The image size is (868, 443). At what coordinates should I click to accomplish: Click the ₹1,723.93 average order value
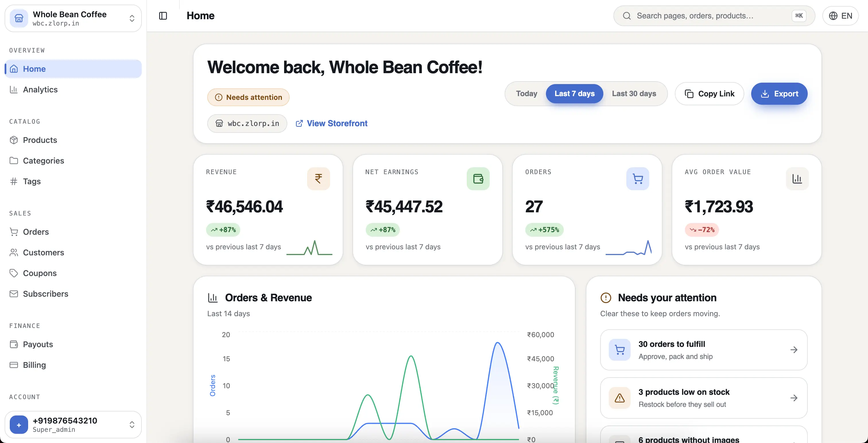click(x=718, y=207)
